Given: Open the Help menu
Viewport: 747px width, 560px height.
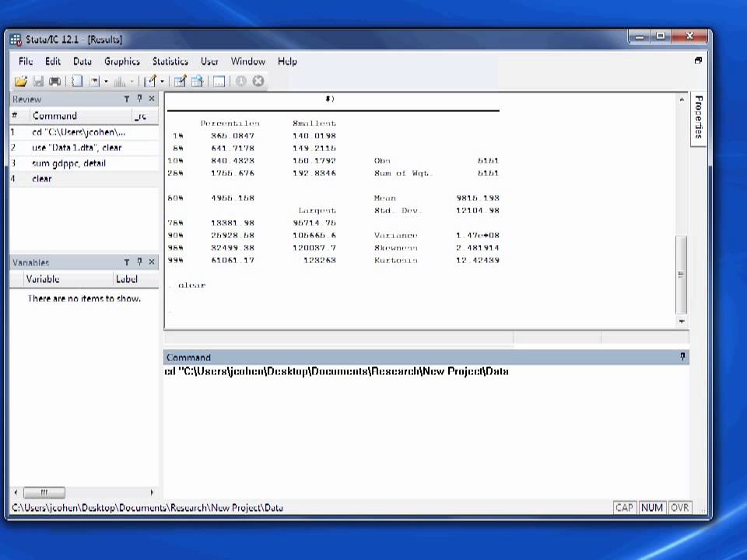Looking at the screenshot, I should (x=287, y=61).
